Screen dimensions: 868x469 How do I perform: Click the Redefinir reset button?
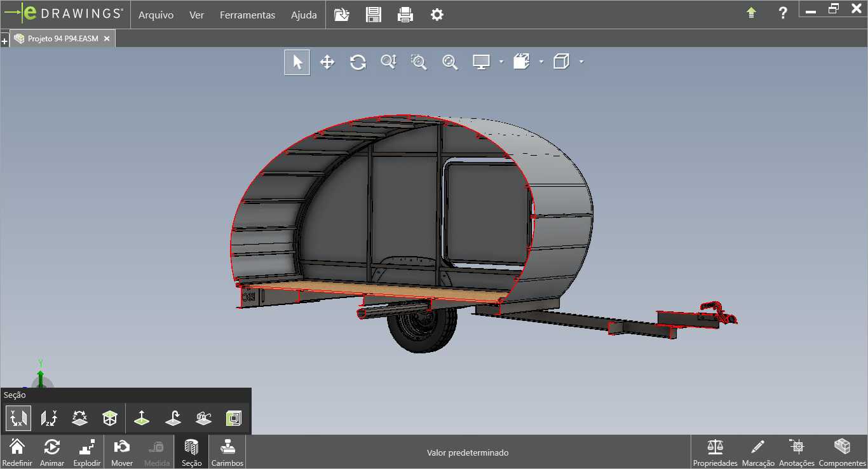[x=17, y=452]
